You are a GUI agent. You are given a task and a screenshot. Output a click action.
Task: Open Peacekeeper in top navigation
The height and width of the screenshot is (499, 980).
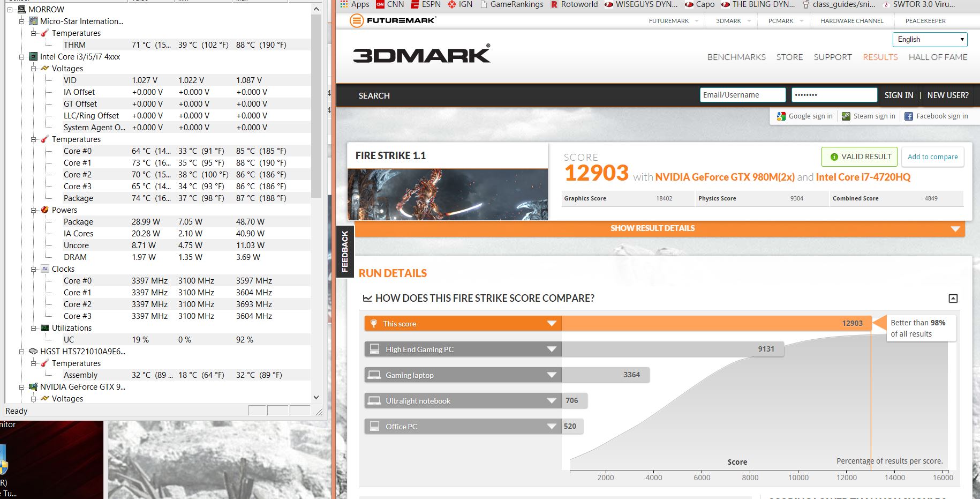tap(925, 21)
